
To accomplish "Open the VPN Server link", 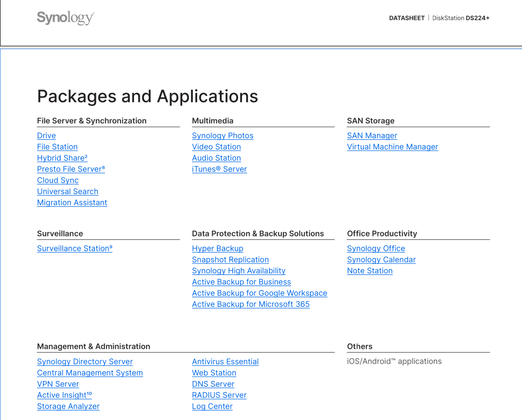I will pos(58,384).
